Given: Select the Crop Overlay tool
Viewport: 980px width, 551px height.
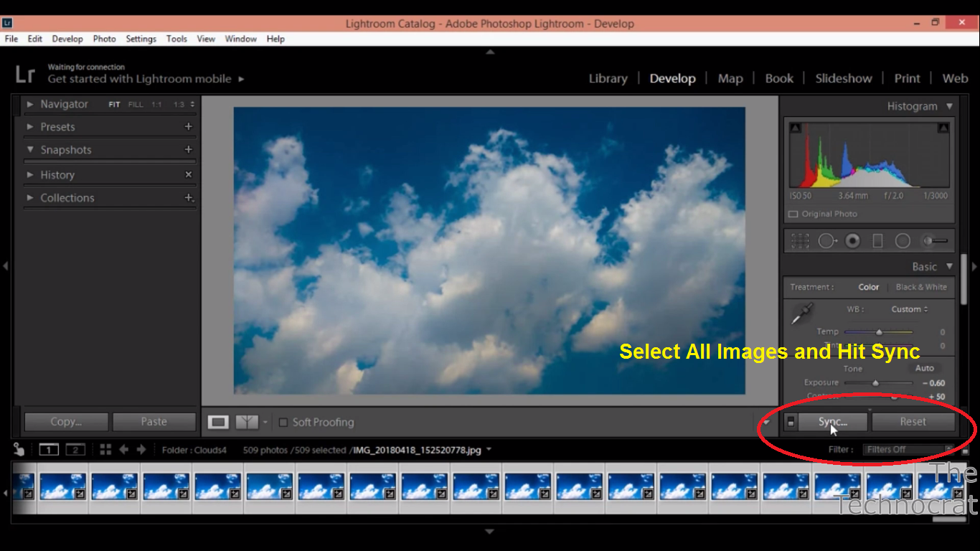Looking at the screenshot, I should [800, 240].
